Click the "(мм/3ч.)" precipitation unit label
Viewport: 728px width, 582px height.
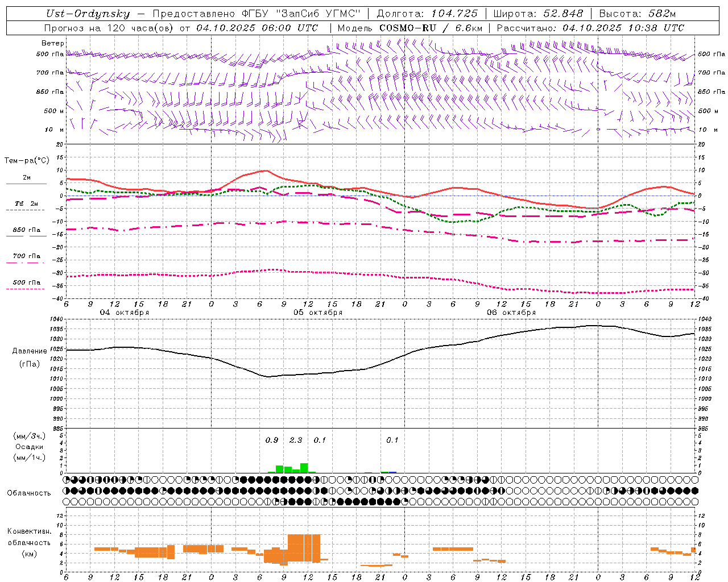30,436
